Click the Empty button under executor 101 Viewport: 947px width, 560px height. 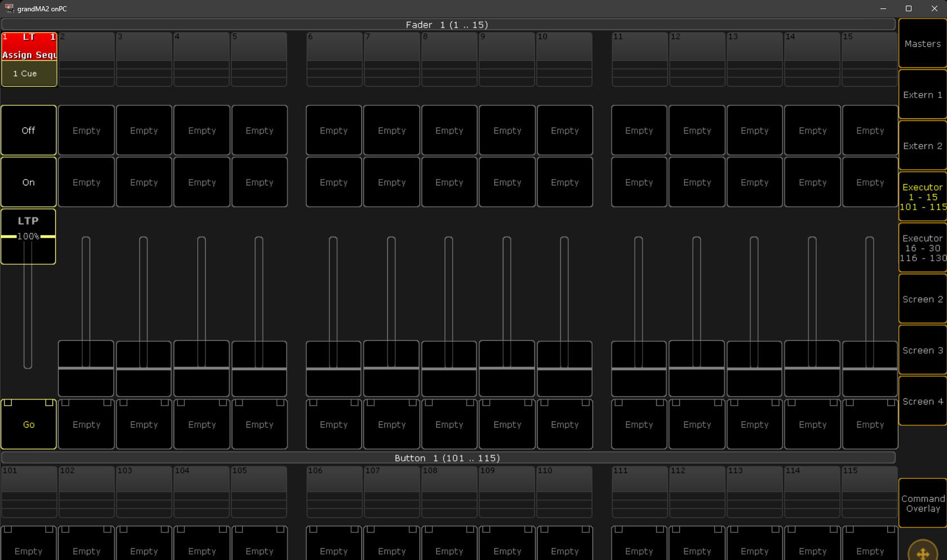29,544
